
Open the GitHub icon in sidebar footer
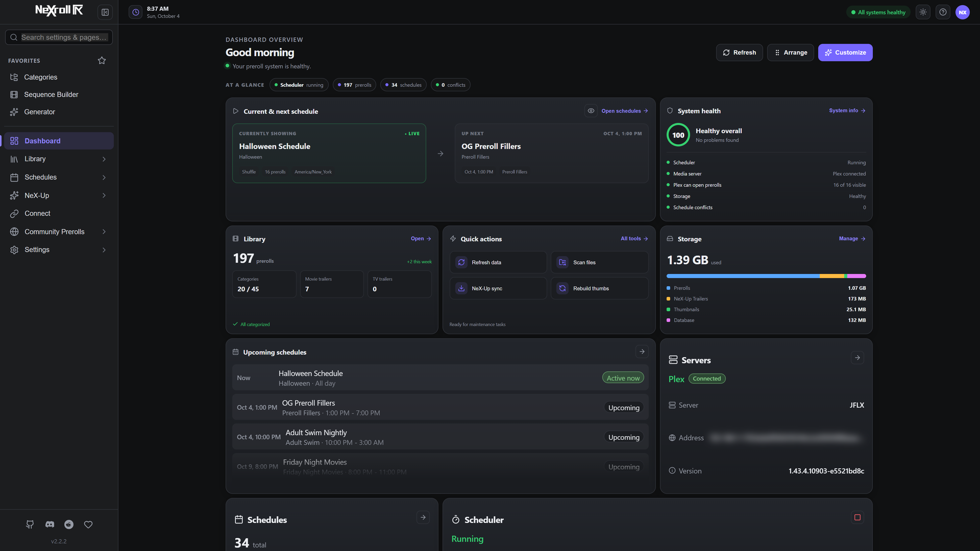[30, 524]
